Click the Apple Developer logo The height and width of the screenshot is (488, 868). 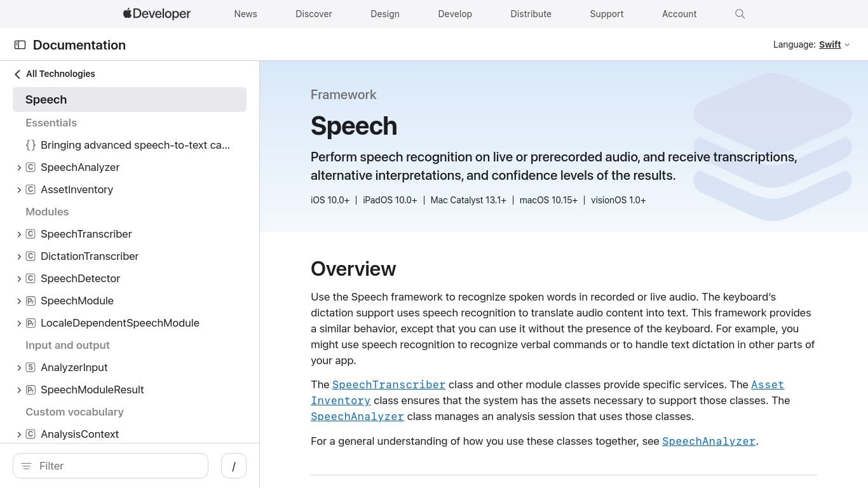coord(156,13)
